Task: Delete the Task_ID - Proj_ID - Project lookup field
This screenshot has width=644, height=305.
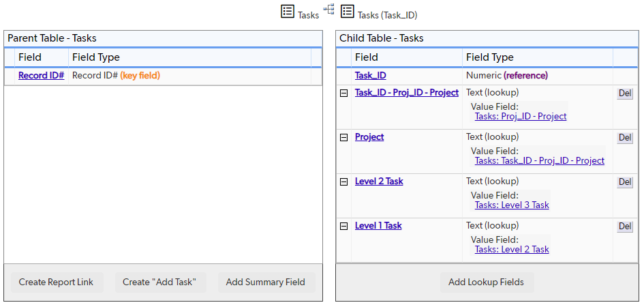Action: point(625,93)
